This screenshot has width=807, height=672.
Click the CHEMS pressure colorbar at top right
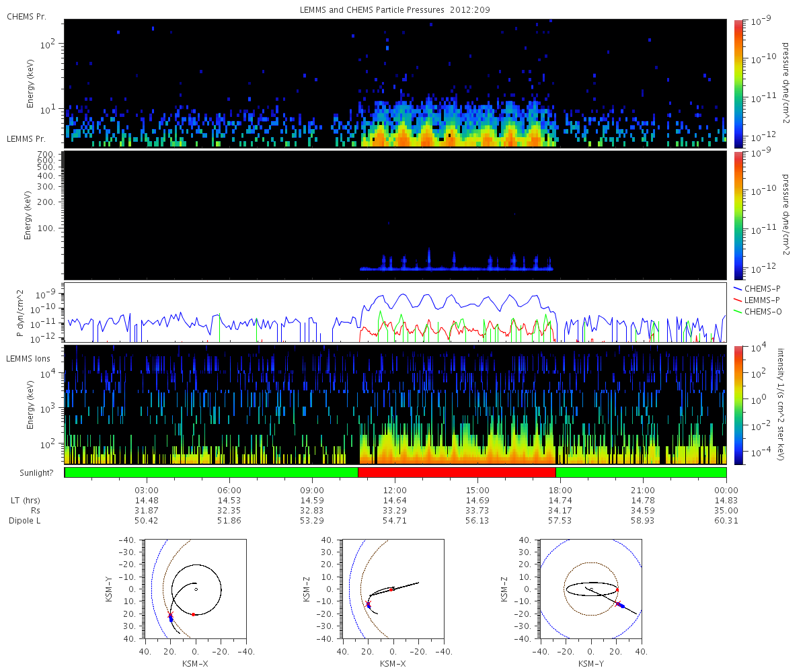pyautogui.click(x=738, y=83)
